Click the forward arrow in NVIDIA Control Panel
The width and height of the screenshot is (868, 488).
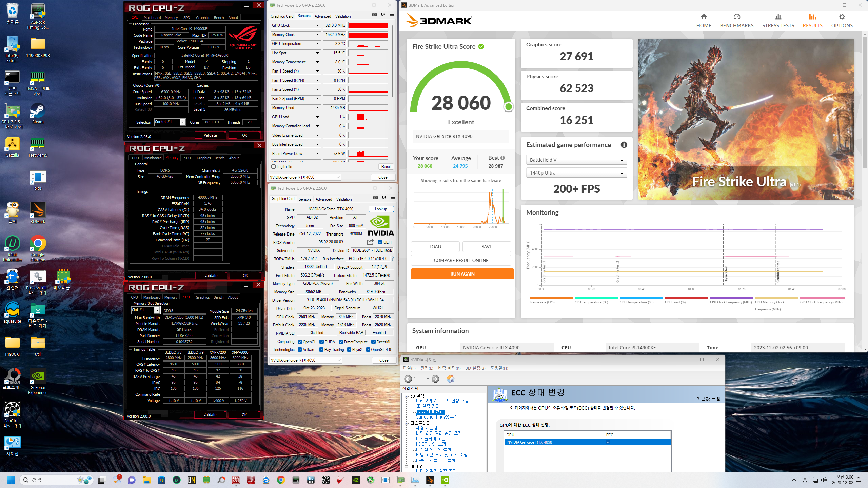pos(435,379)
